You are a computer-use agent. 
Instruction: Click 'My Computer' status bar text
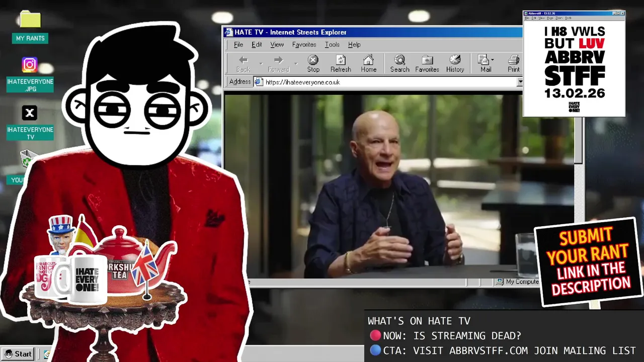522,282
